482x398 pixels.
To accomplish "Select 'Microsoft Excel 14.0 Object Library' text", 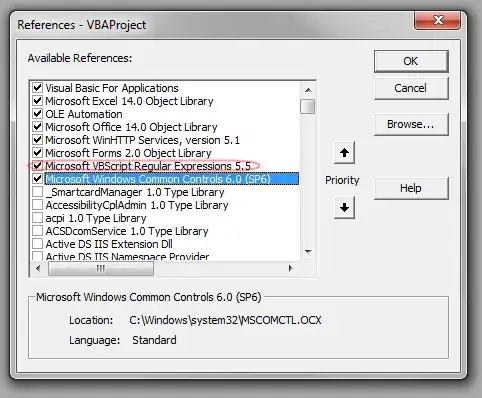I will (129, 101).
